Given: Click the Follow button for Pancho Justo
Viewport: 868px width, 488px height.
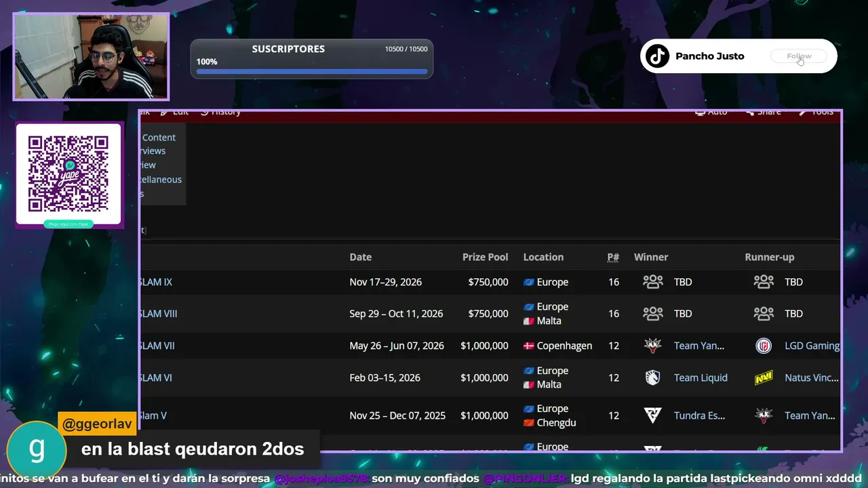Looking at the screenshot, I should [799, 56].
